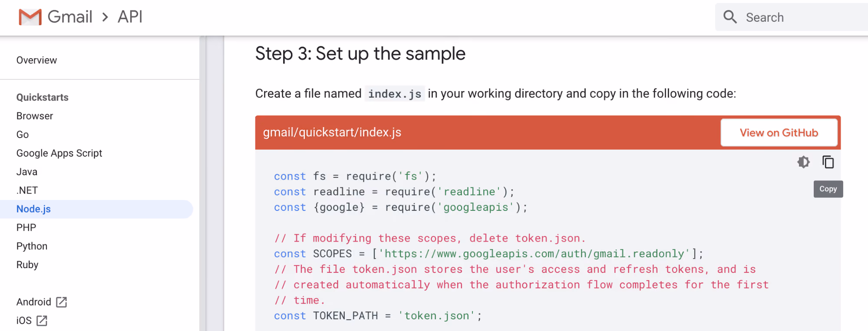Open the Go quickstart
Screen dimensions: 868x331
(23, 135)
